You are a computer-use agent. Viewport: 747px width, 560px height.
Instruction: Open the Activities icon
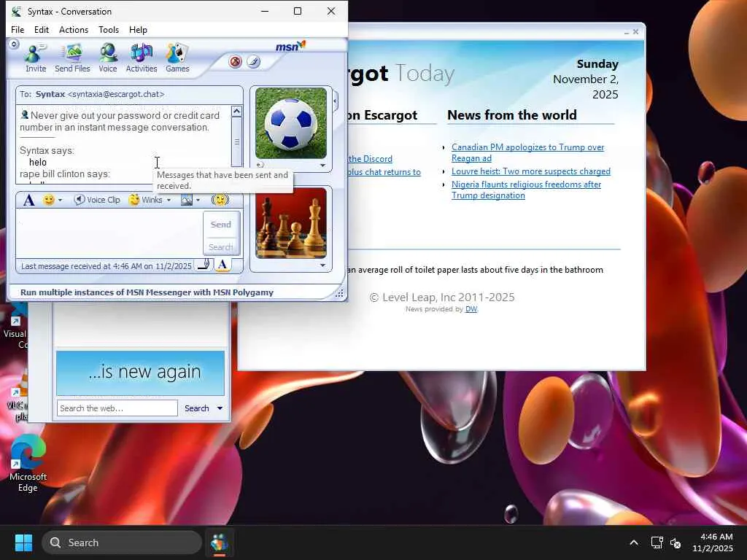point(142,58)
